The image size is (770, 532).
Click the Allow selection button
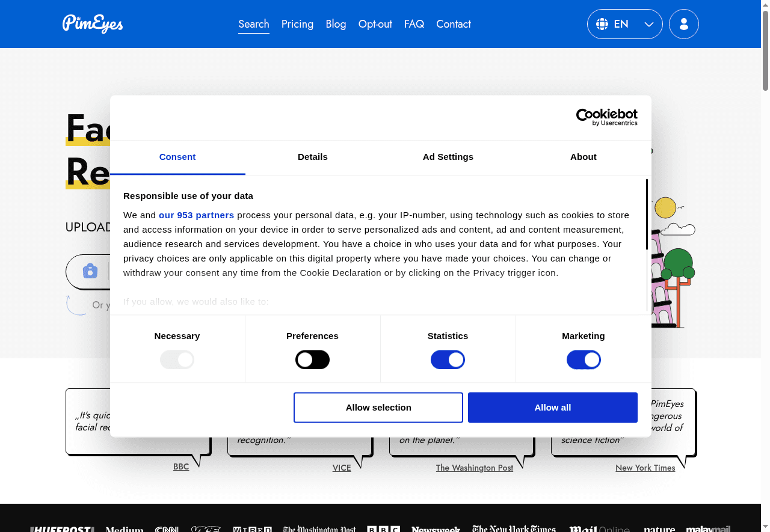pos(378,408)
